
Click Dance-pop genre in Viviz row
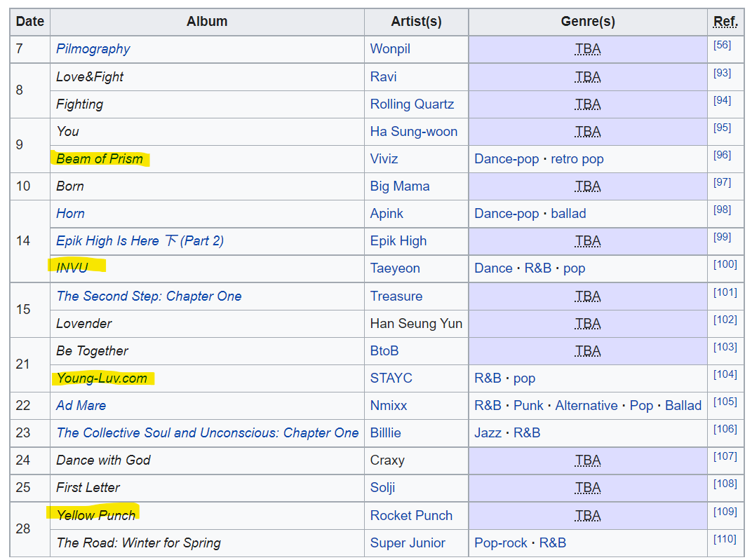506,158
